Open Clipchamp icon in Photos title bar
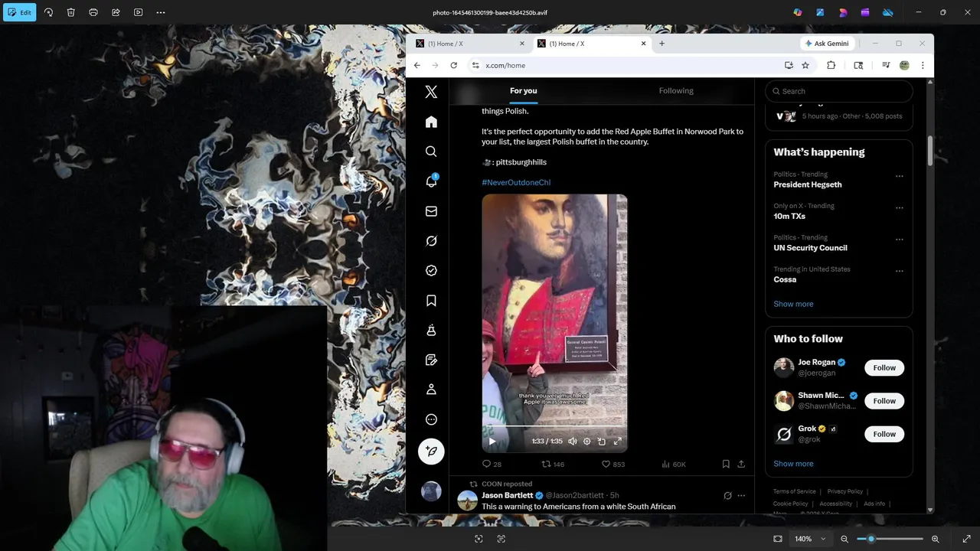 [x=865, y=12]
